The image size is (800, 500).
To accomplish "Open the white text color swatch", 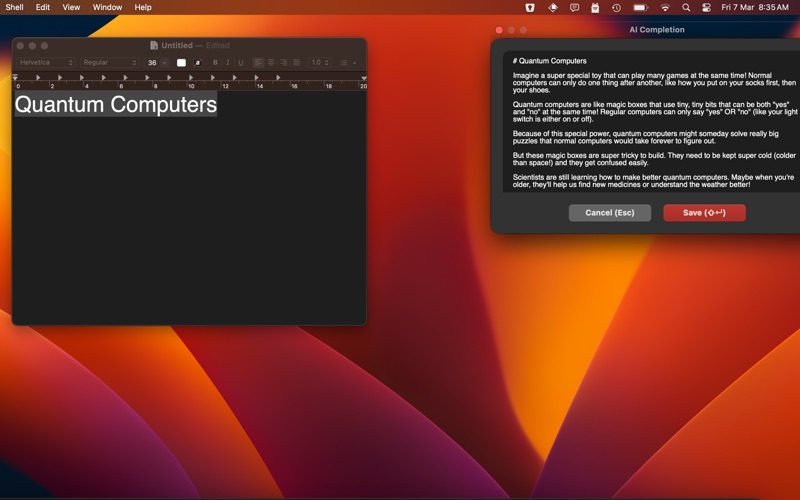I will click(181, 63).
